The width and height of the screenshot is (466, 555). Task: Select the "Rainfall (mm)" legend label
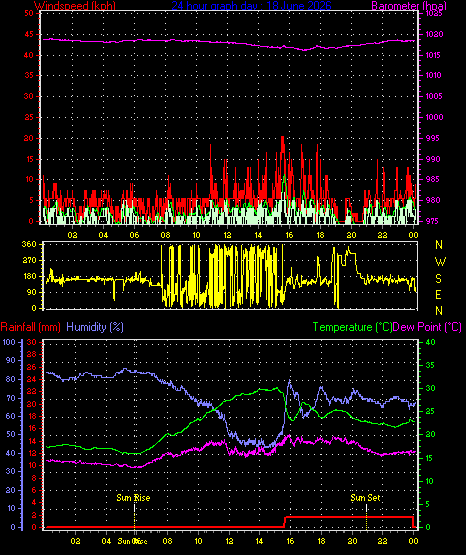(x=30, y=327)
